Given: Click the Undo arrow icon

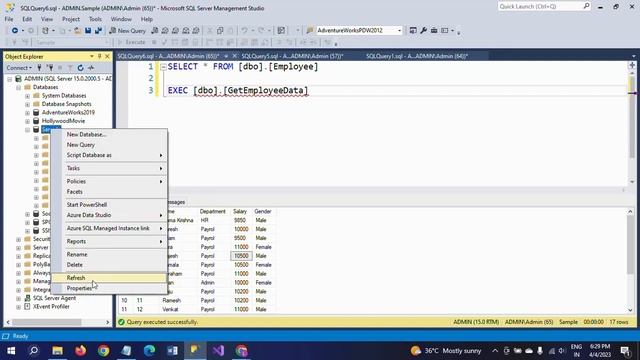Looking at the screenshot, I should [244, 31].
